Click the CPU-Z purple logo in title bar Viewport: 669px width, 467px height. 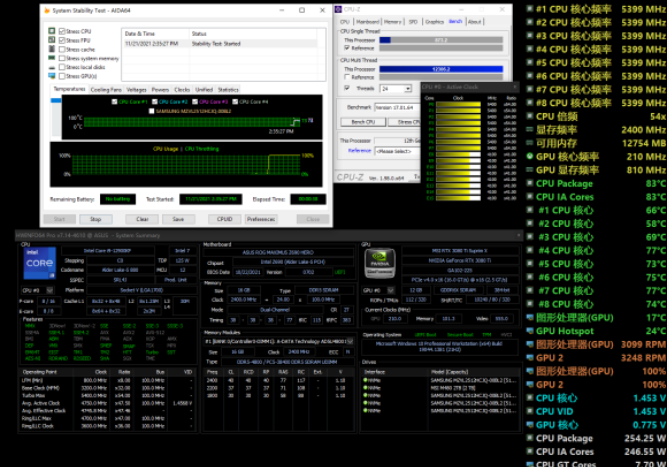(x=338, y=9)
